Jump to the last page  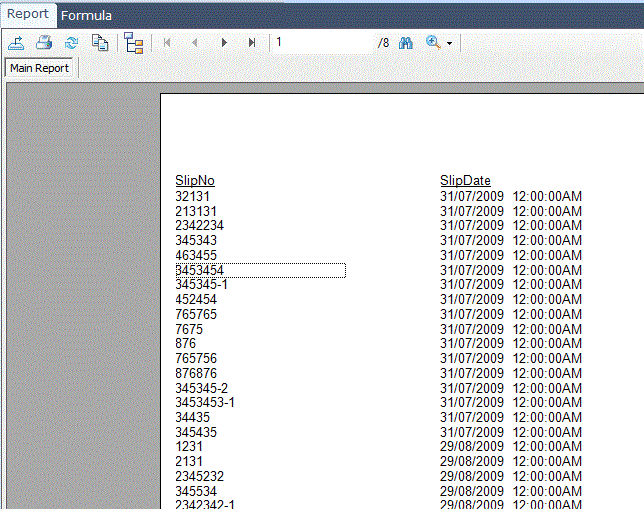(x=252, y=43)
